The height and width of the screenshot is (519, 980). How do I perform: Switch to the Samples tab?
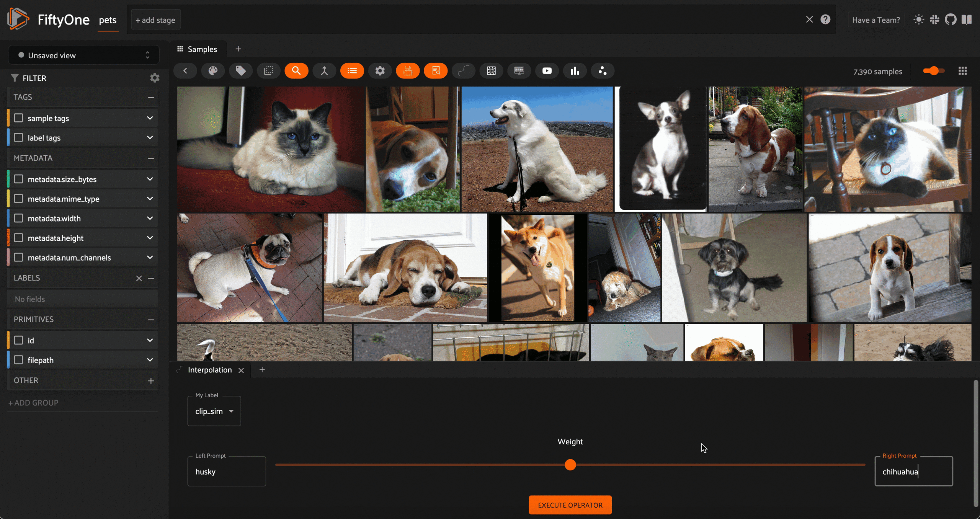(x=198, y=49)
